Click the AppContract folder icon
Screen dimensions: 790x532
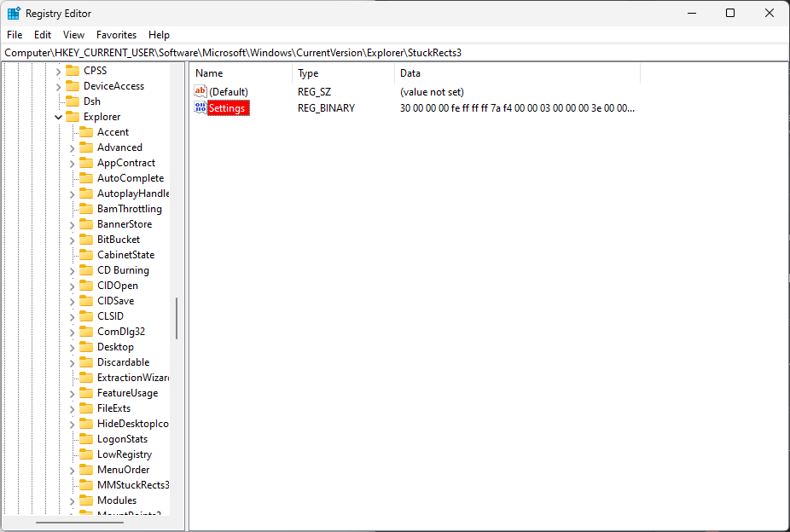(86, 162)
